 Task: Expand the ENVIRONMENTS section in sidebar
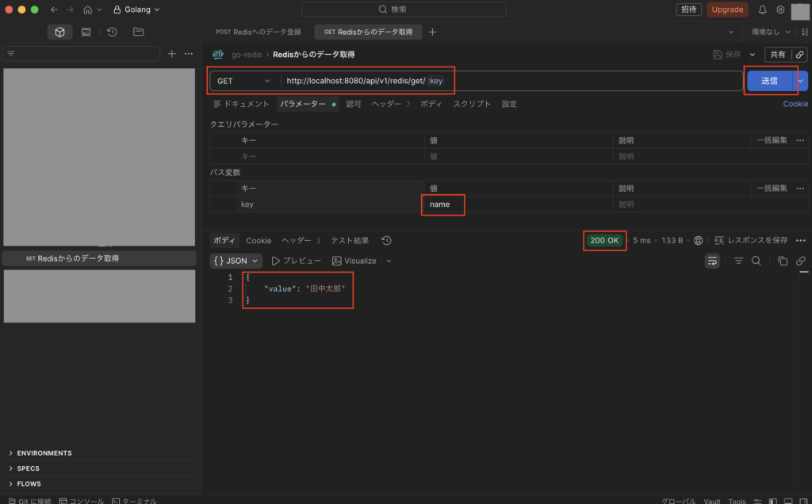point(44,453)
